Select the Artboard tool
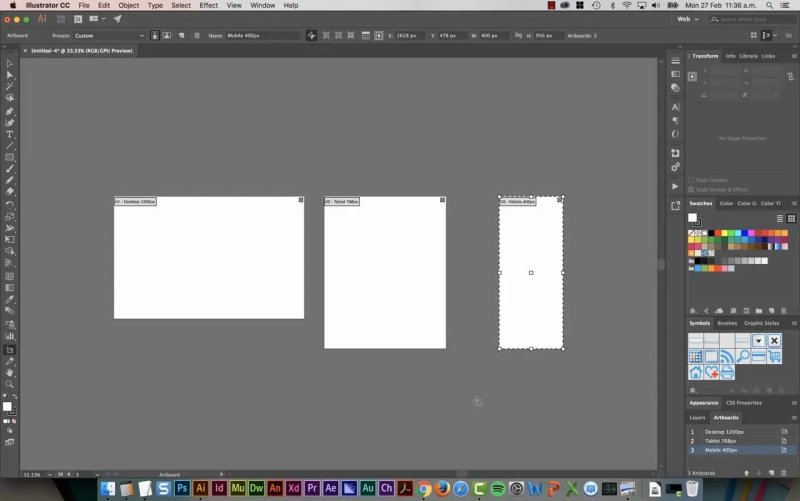This screenshot has height=501, width=800. 9,350
